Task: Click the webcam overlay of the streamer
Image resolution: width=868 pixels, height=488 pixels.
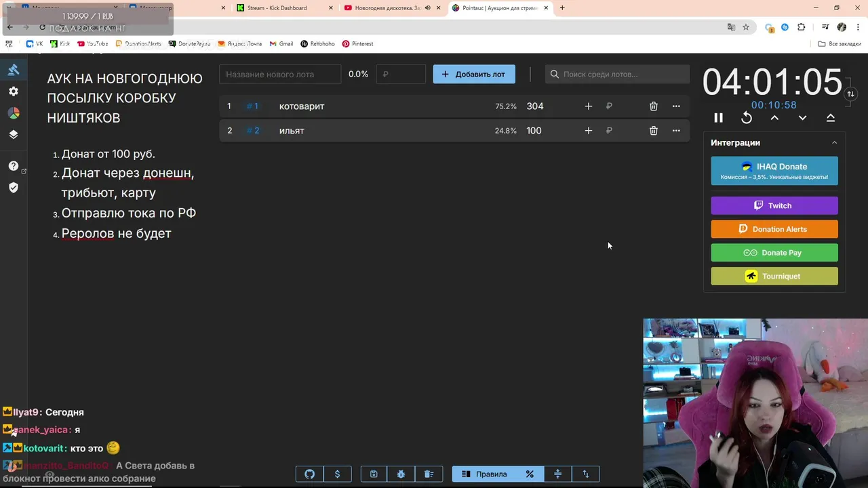Action: (x=755, y=403)
